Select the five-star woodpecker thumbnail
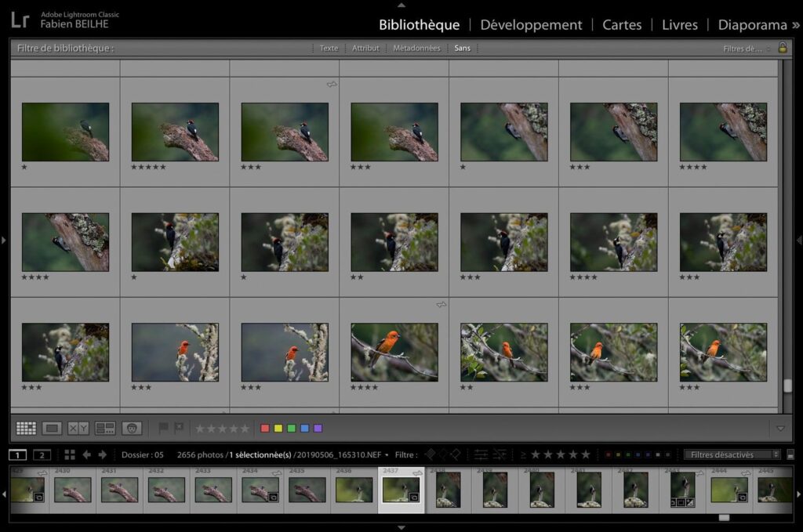Screen dimensions: 803x532 point(175,132)
